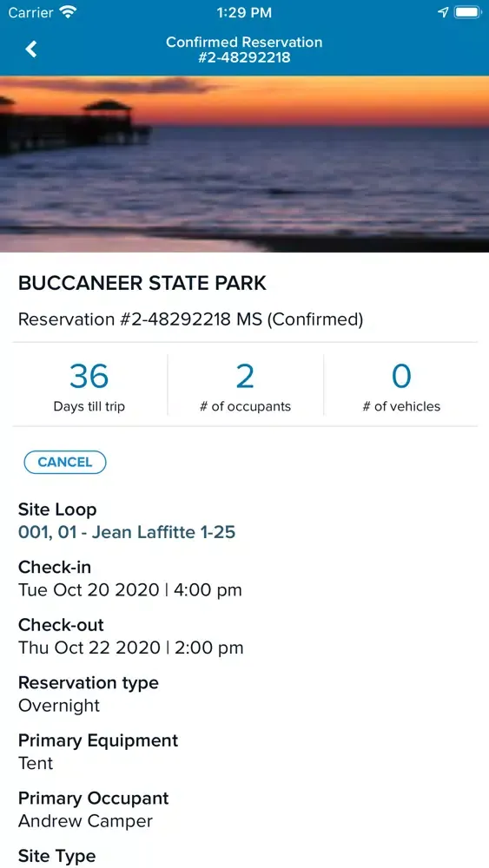Tap the location services arrow icon
This screenshot has width=489, height=868.
click(443, 12)
